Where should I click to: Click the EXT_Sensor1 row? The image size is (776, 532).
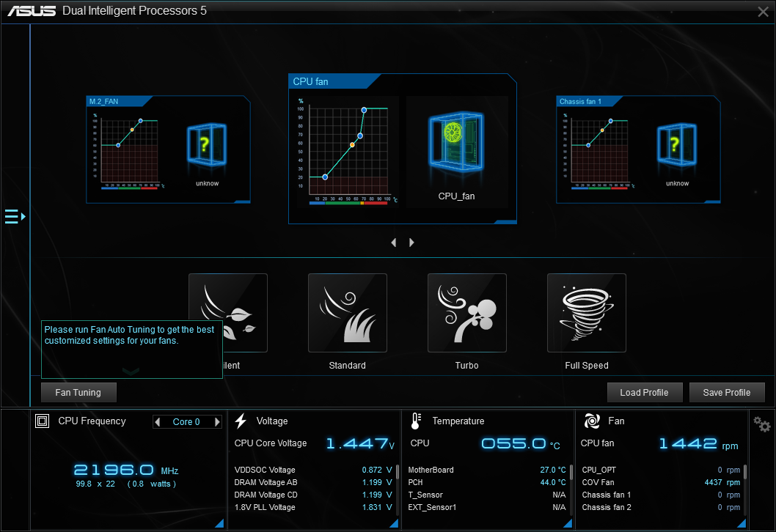pos(487,507)
